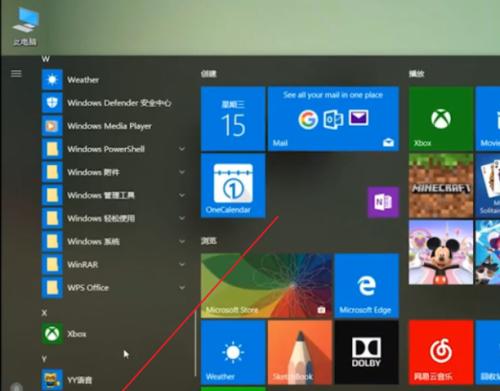Viewport: 500px width, 391px height.
Task: Expand the Windows 系统 folder chevron
Action: tap(182, 241)
